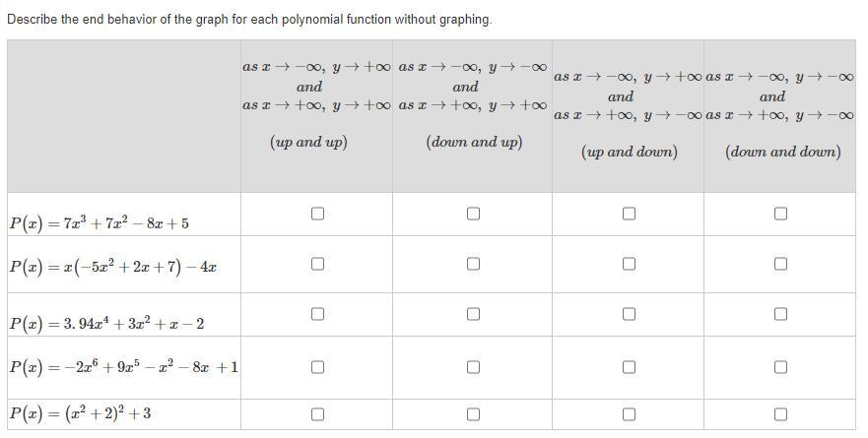Check 'down and up' for P(x)=(x²+2)²+3

point(473,413)
